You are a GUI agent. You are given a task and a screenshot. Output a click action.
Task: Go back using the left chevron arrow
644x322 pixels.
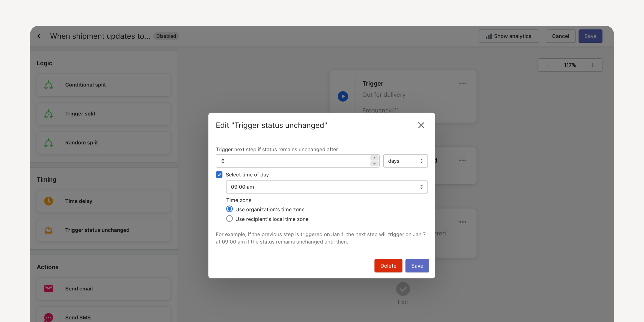coord(39,36)
